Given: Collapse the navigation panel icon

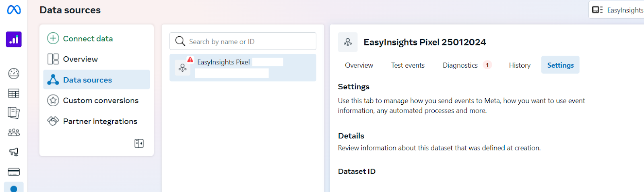Looking at the screenshot, I should click(139, 143).
